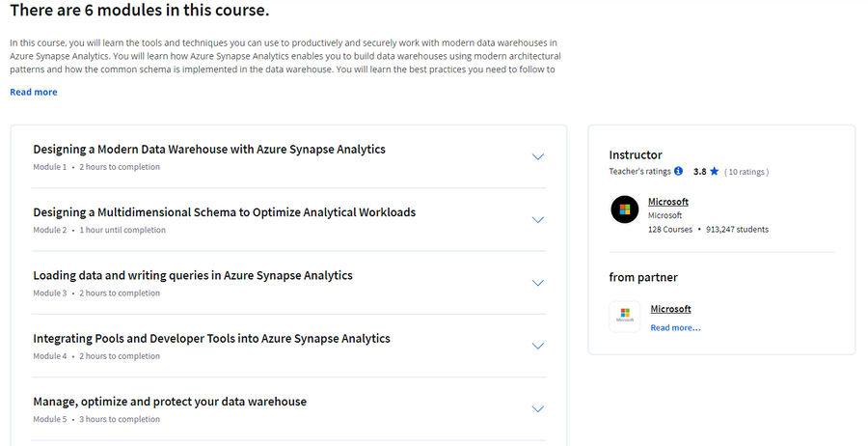Viewport: 868px width, 446px height.
Task: Click 'Module 4 • 2 hours to completion' text
Action: (x=96, y=356)
